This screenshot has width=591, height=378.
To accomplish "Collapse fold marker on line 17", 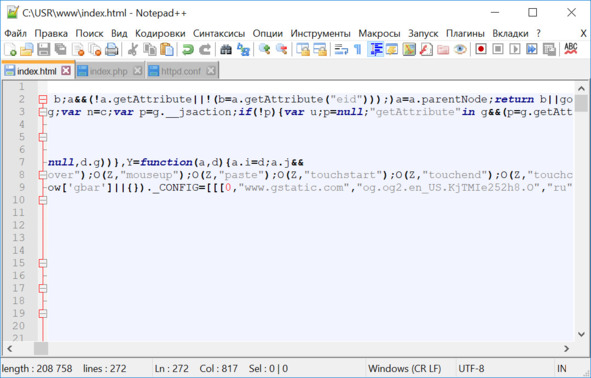I will point(43,288).
